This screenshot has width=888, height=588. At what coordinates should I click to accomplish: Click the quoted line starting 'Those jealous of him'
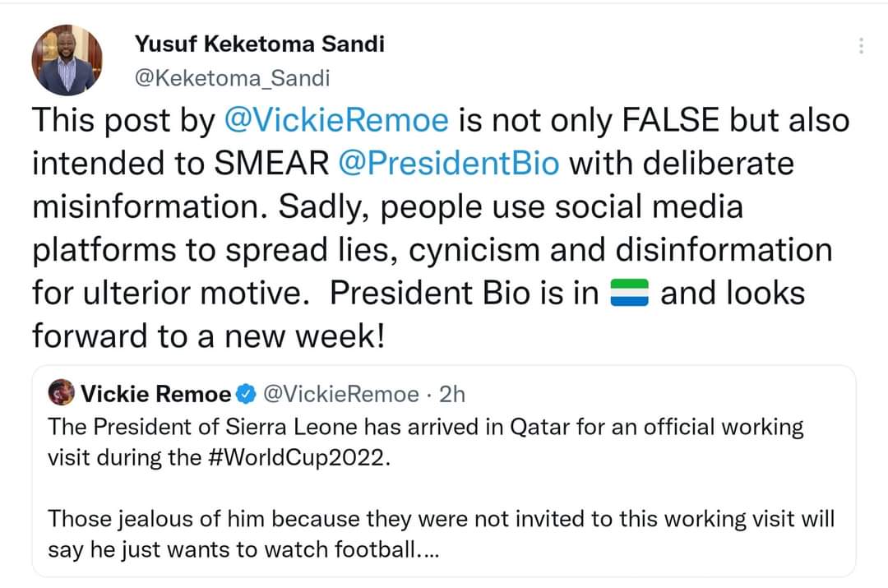coord(441,519)
